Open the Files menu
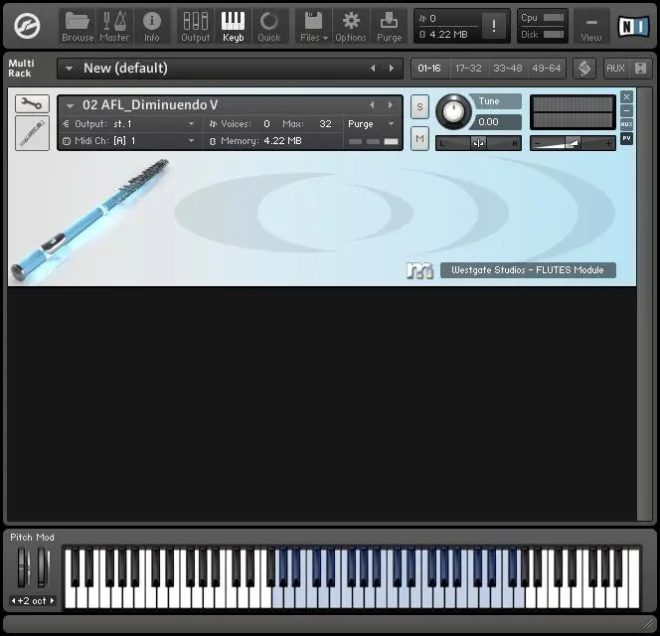660x636 pixels. [314, 27]
